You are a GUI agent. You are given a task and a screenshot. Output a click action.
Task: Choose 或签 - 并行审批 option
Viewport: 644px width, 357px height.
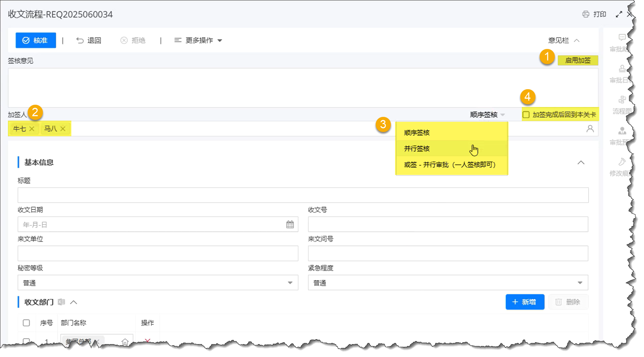(x=450, y=165)
